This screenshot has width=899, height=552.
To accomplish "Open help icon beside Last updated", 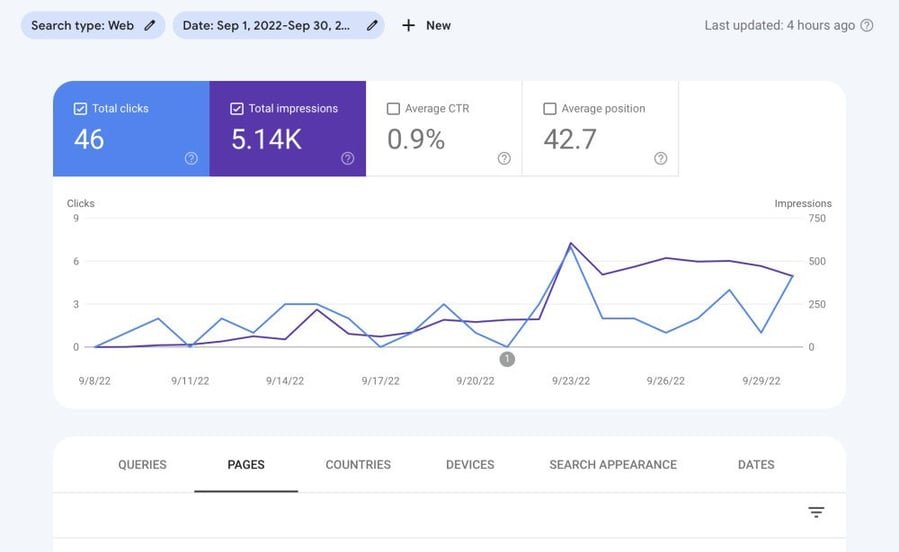I will (x=867, y=25).
